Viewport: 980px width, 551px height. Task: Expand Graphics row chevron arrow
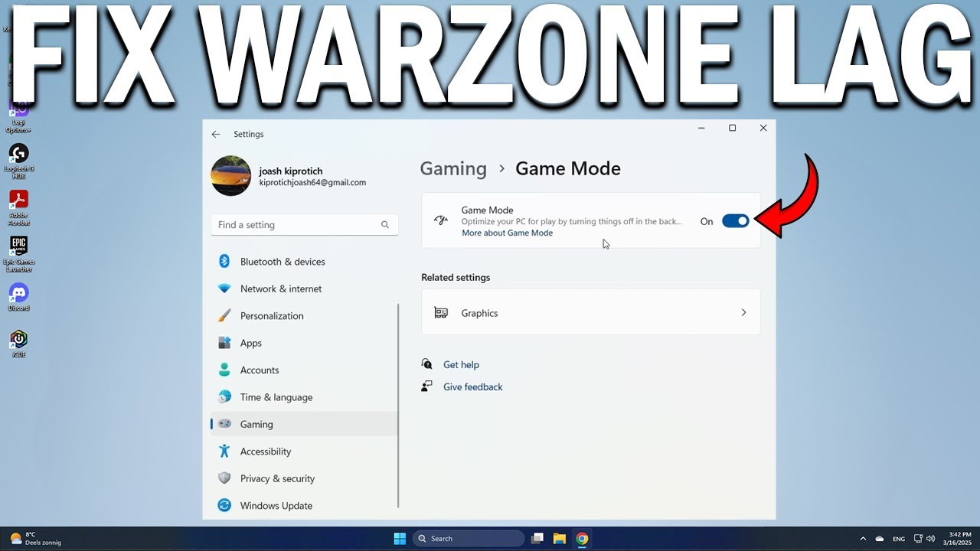[x=743, y=312]
